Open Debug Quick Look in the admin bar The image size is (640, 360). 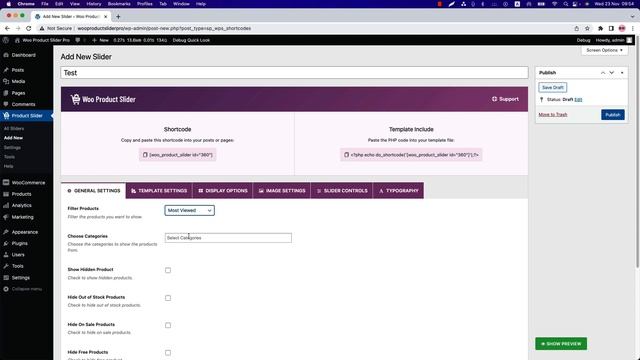[191, 40]
